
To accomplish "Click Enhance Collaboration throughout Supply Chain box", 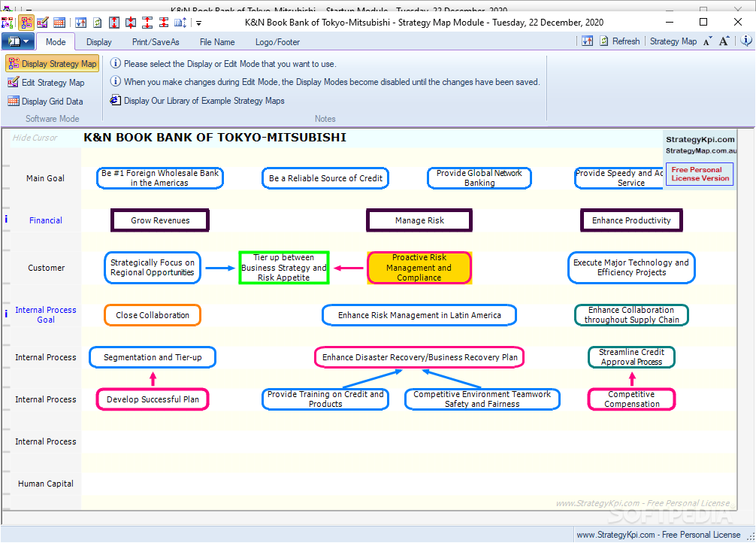I will pyautogui.click(x=631, y=315).
